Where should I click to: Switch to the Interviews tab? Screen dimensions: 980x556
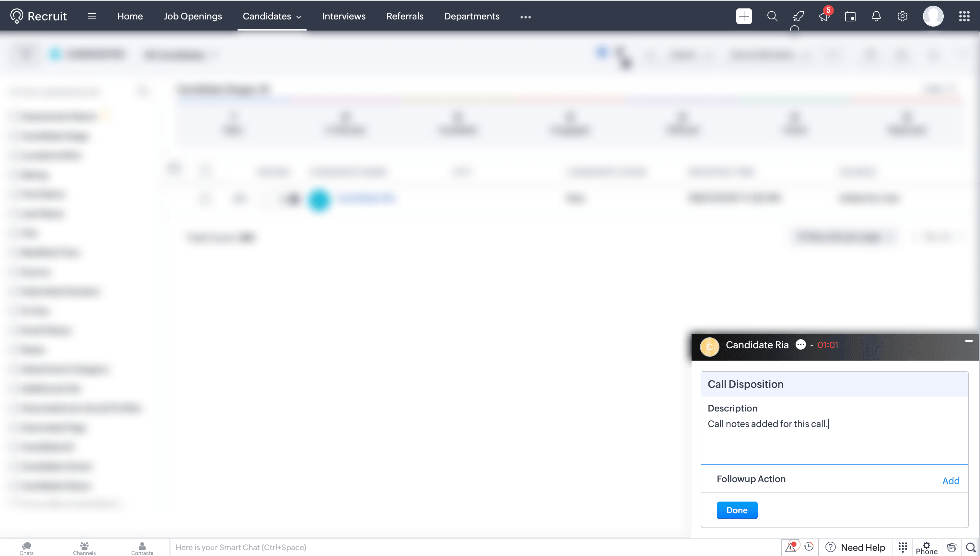343,16
